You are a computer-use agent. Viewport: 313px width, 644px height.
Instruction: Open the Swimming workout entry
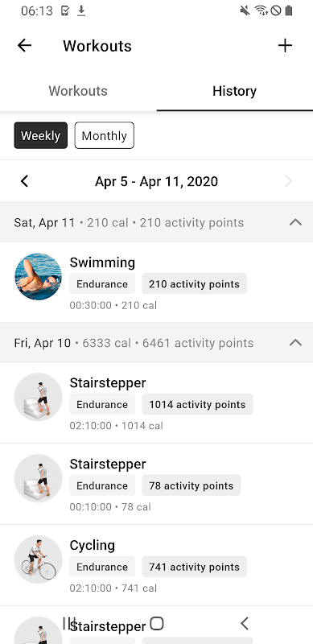(156, 283)
